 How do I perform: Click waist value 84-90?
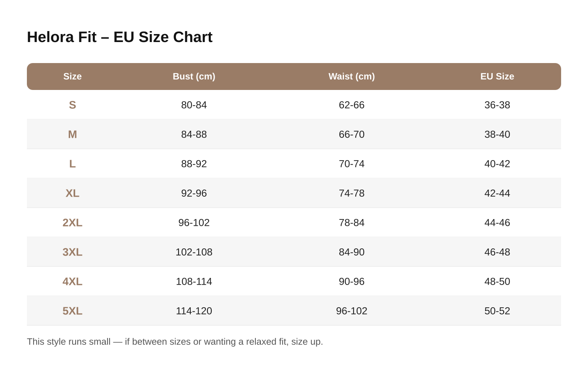pos(352,252)
